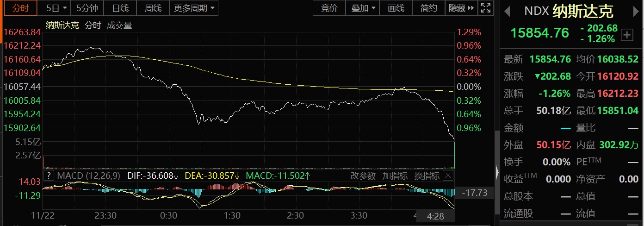Hide the side panel with 隐藏 button
Viewport: 644px width, 226px height.
click(x=461, y=8)
